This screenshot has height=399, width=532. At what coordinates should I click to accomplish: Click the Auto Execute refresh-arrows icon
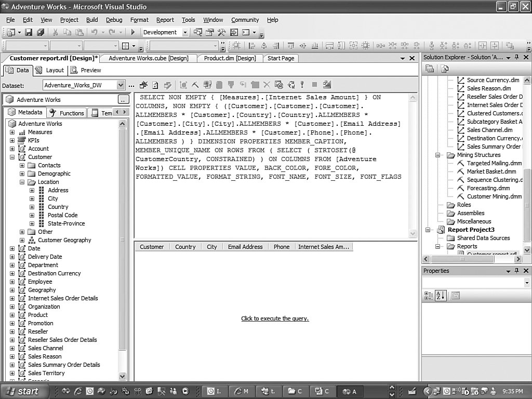[x=291, y=85]
